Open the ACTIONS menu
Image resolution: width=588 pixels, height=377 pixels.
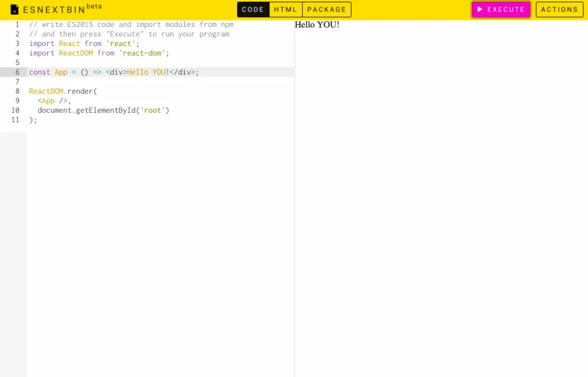pos(559,10)
